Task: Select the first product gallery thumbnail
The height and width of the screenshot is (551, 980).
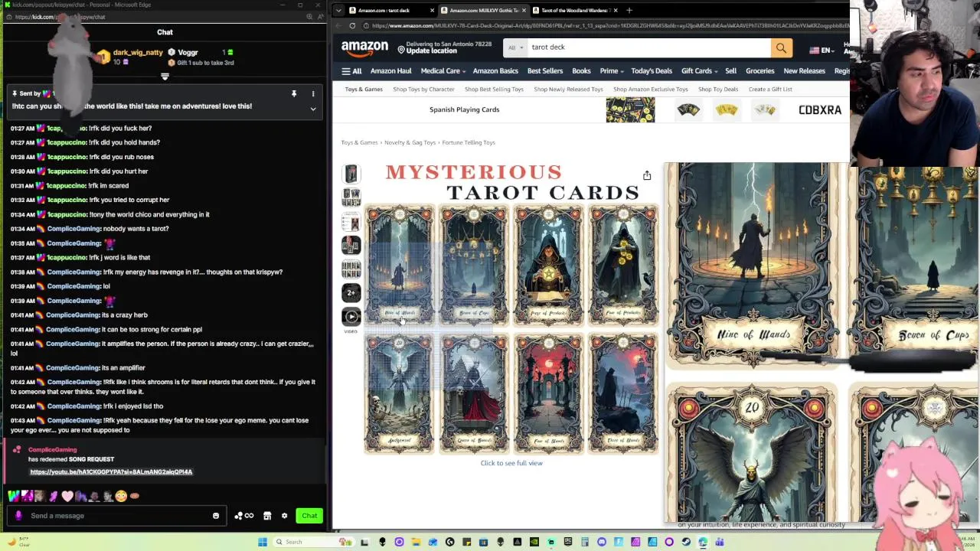Action: [x=351, y=174]
